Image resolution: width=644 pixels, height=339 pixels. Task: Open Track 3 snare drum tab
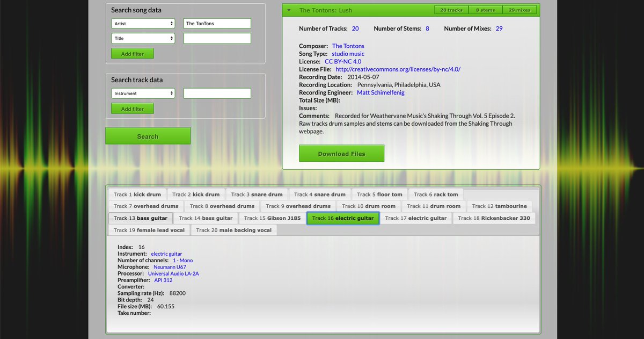pyautogui.click(x=257, y=194)
